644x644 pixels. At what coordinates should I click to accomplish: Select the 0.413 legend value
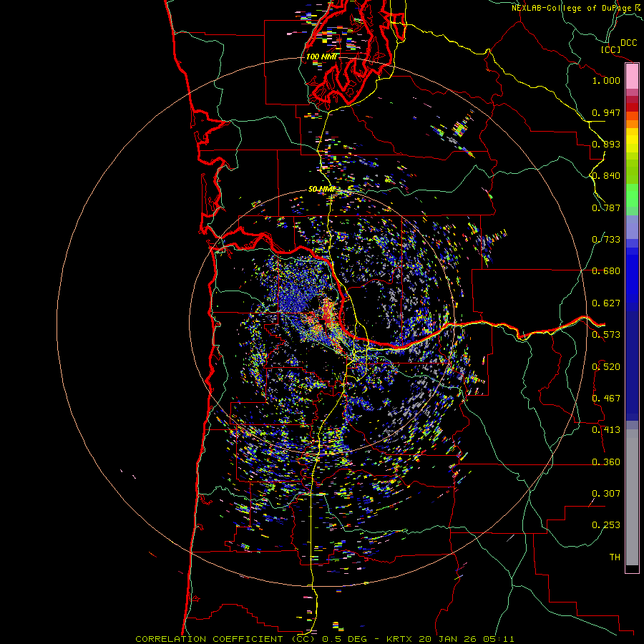coord(606,430)
